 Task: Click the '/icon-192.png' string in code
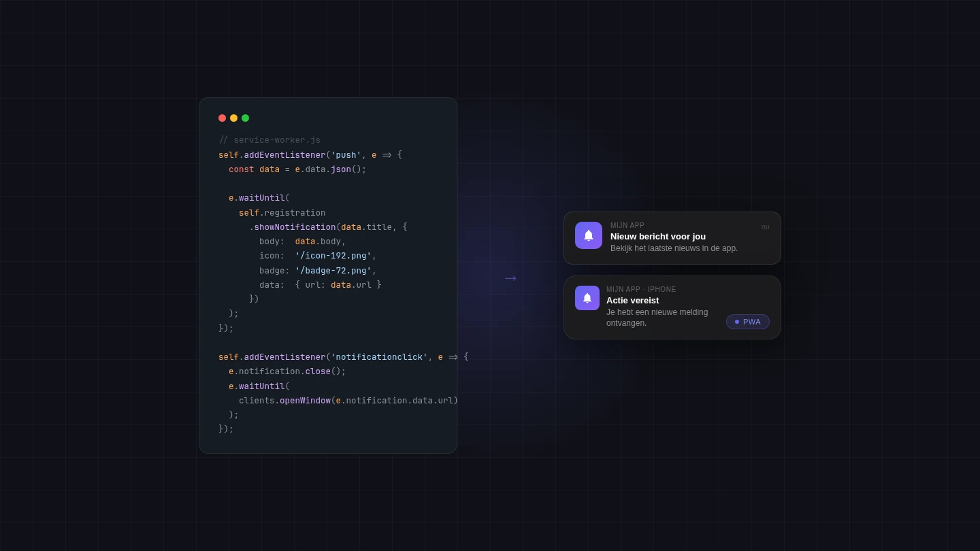tap(333, 256)
